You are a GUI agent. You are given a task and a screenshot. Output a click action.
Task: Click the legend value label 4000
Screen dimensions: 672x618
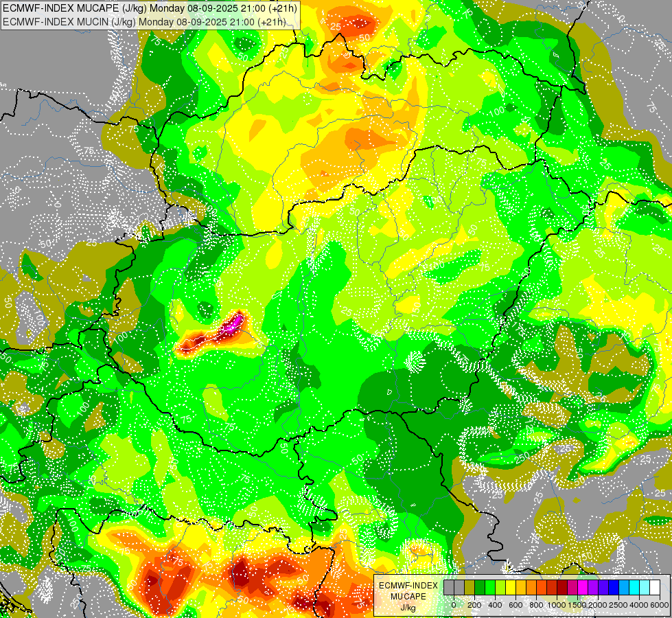click(640, 605)
